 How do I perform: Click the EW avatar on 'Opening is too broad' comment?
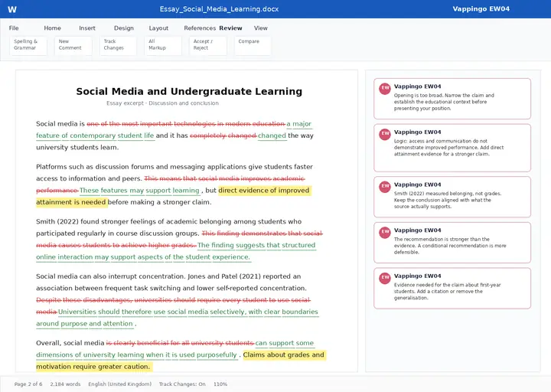[x=385, y=88]
